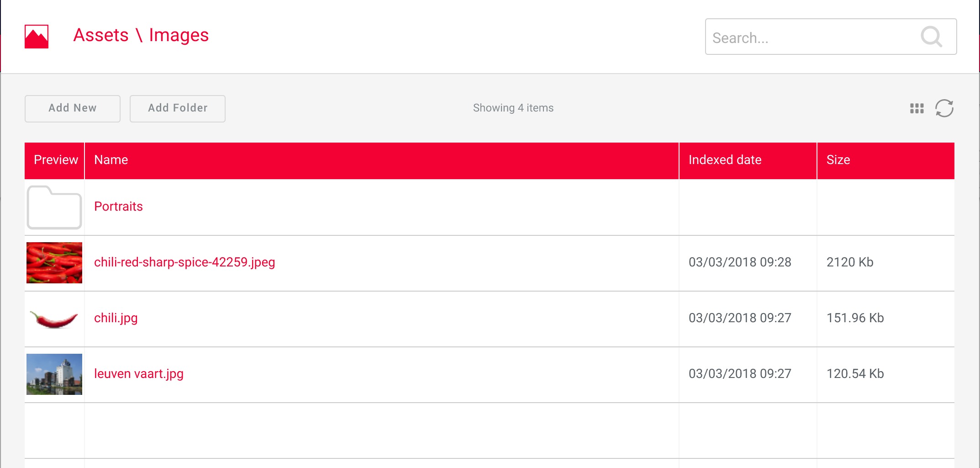Click the red image assets logo icon
The width and height of the screenshot is (980, 468).
(x=37, y=37)
